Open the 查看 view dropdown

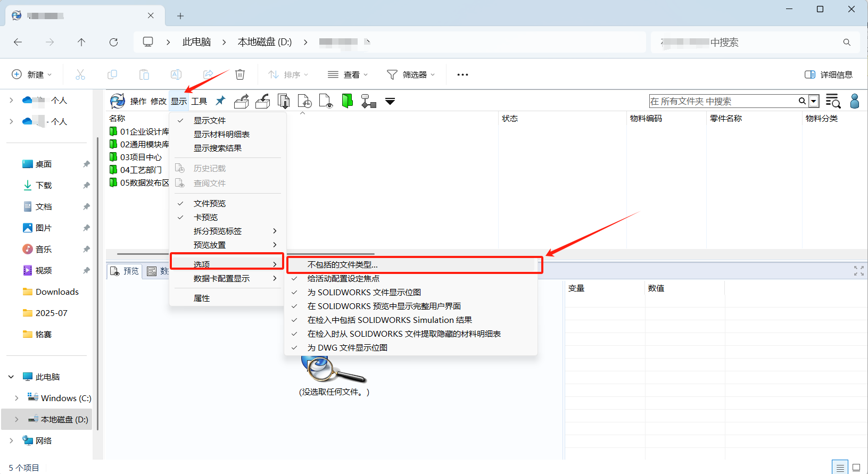pos(348,74)
